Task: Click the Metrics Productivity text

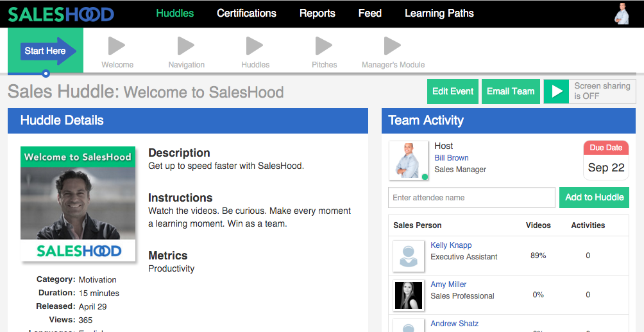Action: click(171, 268)
